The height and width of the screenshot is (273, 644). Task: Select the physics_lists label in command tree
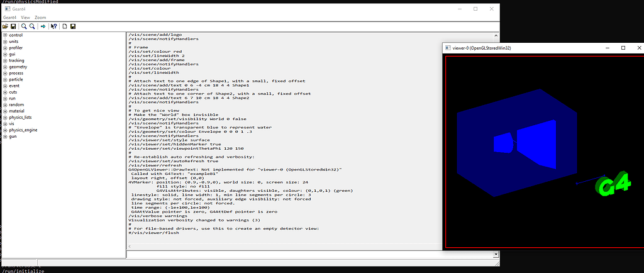coord(21,118)
